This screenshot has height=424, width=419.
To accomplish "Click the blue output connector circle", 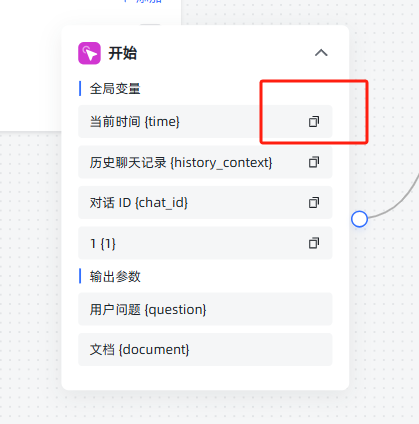I will point(359,219).
